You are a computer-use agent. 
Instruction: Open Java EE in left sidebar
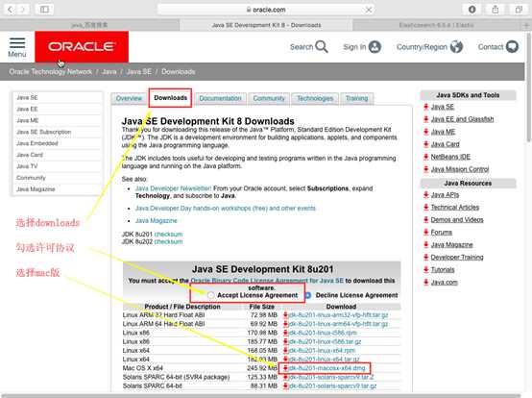click(x=27, y=109)
